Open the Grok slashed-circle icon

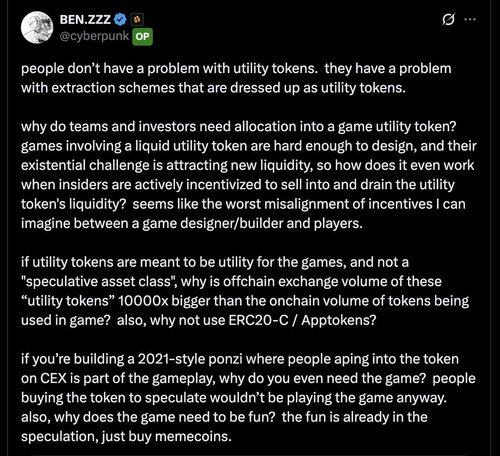click(x=448, y=20)
